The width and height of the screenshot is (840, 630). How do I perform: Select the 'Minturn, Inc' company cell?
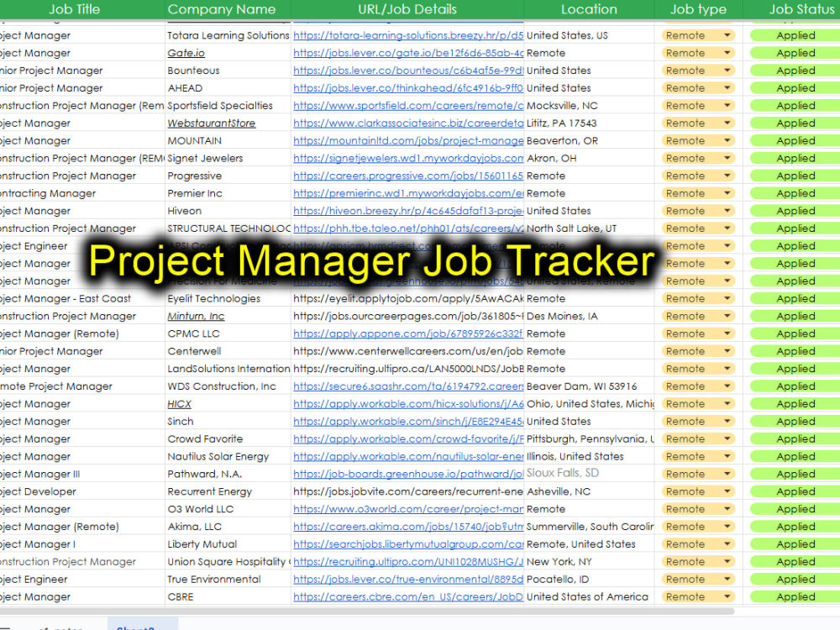point(228,316)
